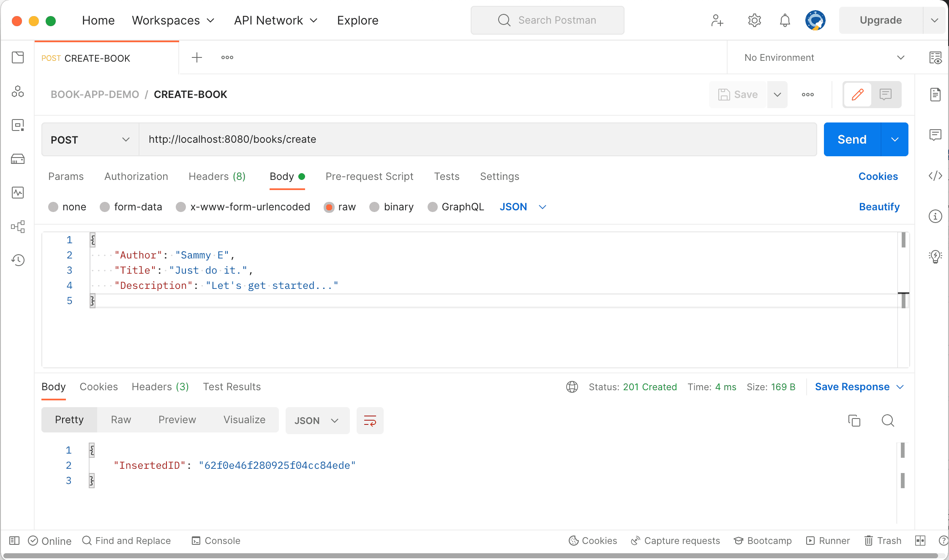Select the binary body option
The height and width of the screenshot is (560, 949).
[374, 207]
